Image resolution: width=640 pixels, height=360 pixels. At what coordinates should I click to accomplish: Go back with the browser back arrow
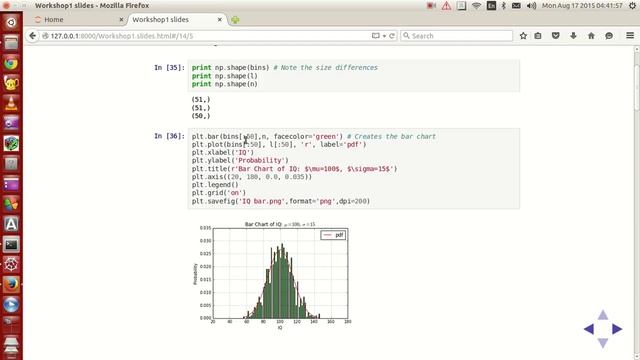pos(32,36)
